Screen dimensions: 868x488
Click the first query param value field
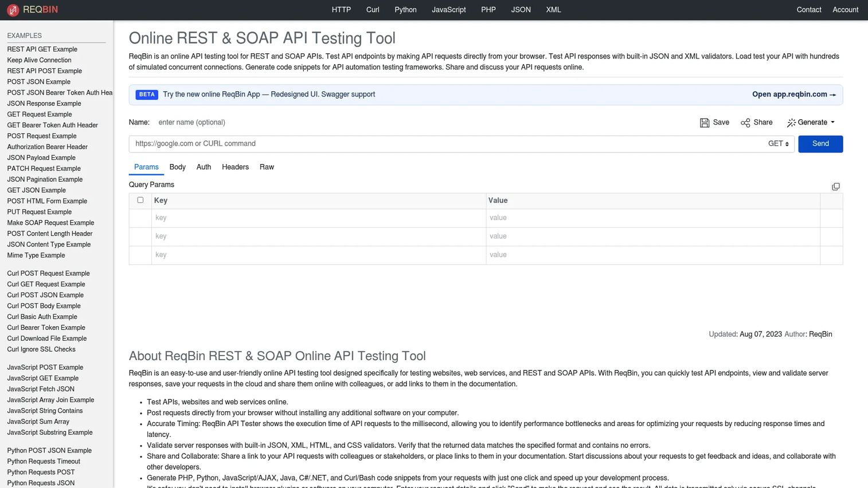[653, 218]
